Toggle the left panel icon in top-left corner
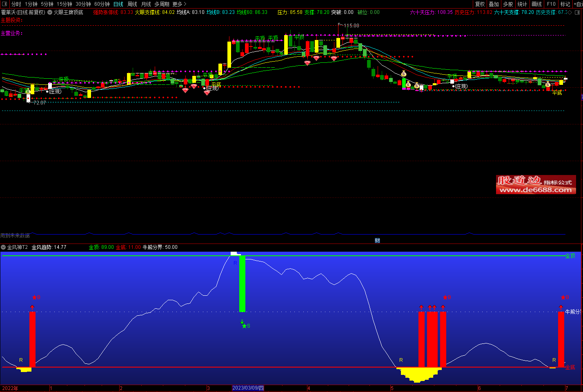This screenshot has width=583, height=392. point(4,4)
